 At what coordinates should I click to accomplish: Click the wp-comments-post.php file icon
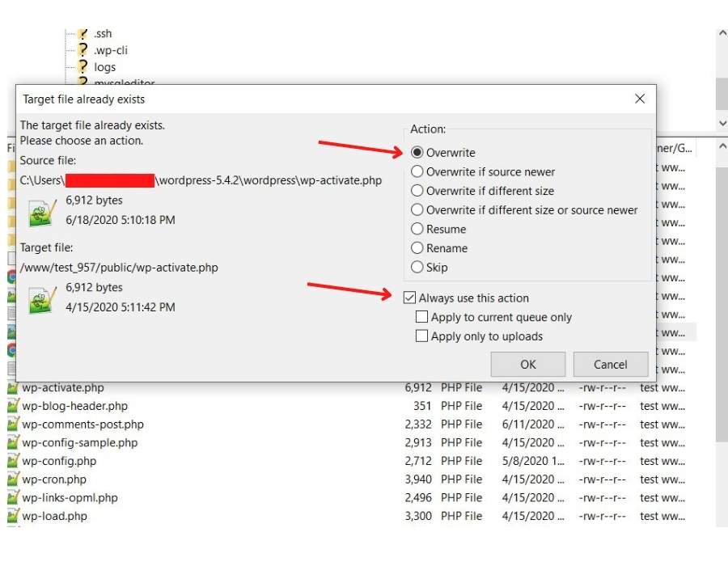click(x=13, y=424)
